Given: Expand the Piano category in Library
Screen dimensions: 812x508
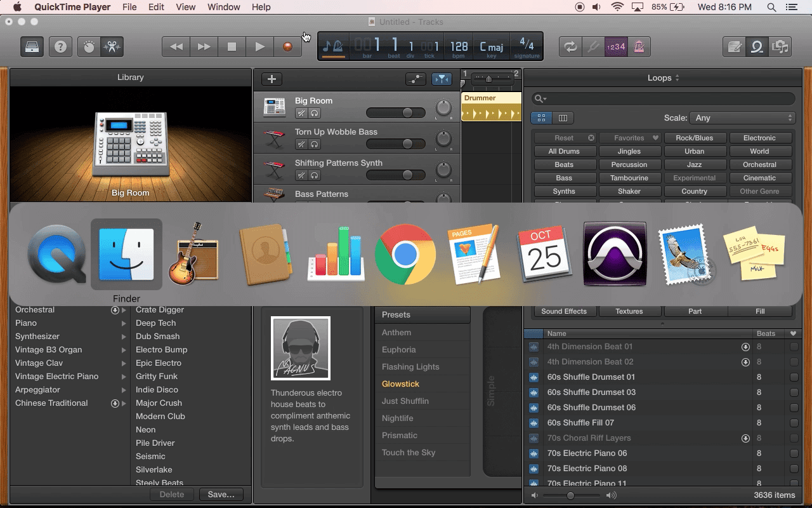Looking at the screenshot, I should [124, 323].
